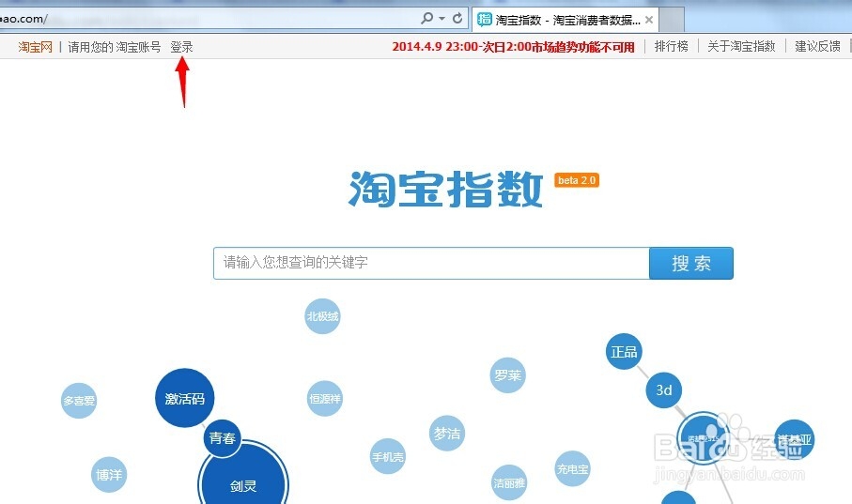This screenshot has height=504, width=852.
Task: Select the 诺基亚 keyword bubble
Action: (x=794, y=439)
